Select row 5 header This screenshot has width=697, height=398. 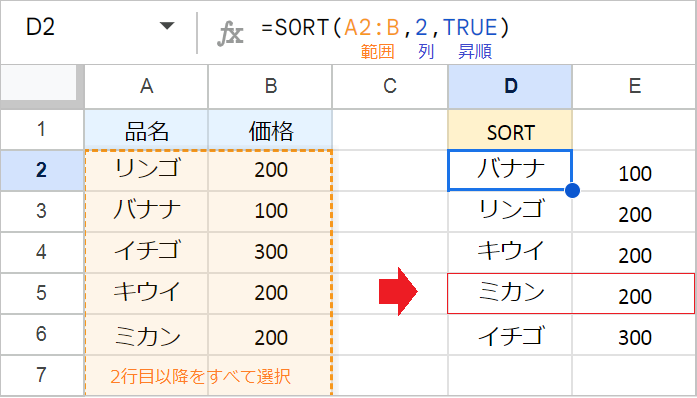pyautogui.click(x=42, y=293)
